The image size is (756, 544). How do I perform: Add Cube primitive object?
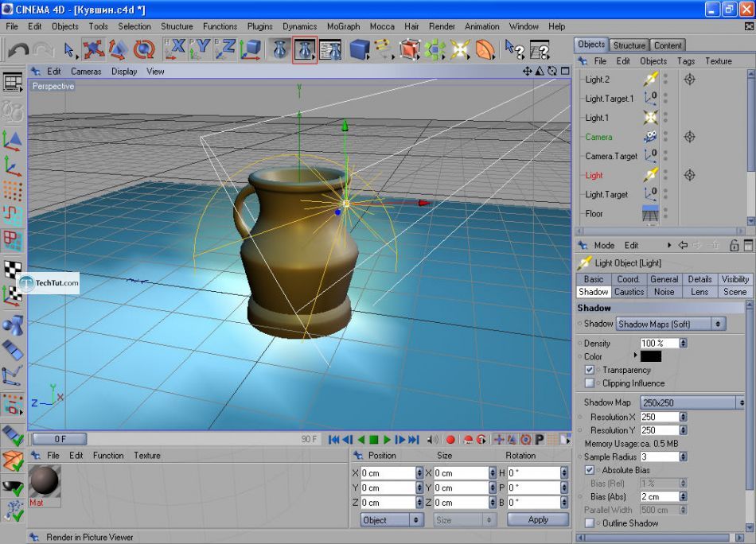[359, 49]
